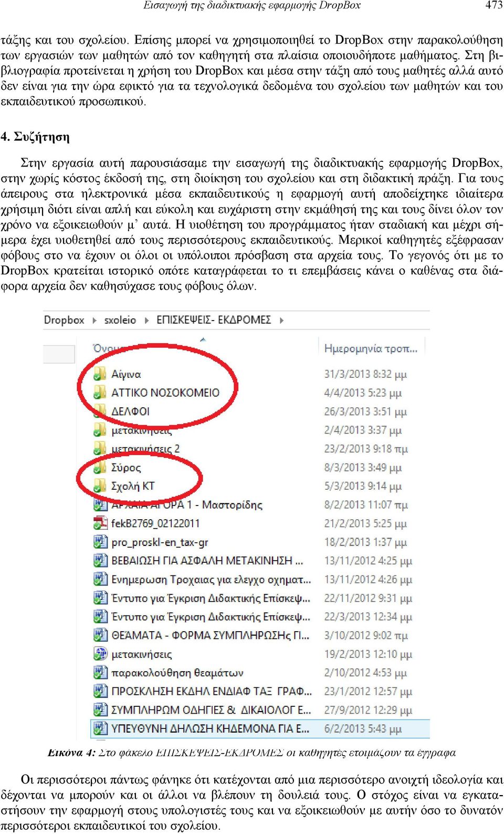Click the date 23/1/2012 12:57 μμ
This screenshot has height=834, width=504.
[x=368, y=692]
